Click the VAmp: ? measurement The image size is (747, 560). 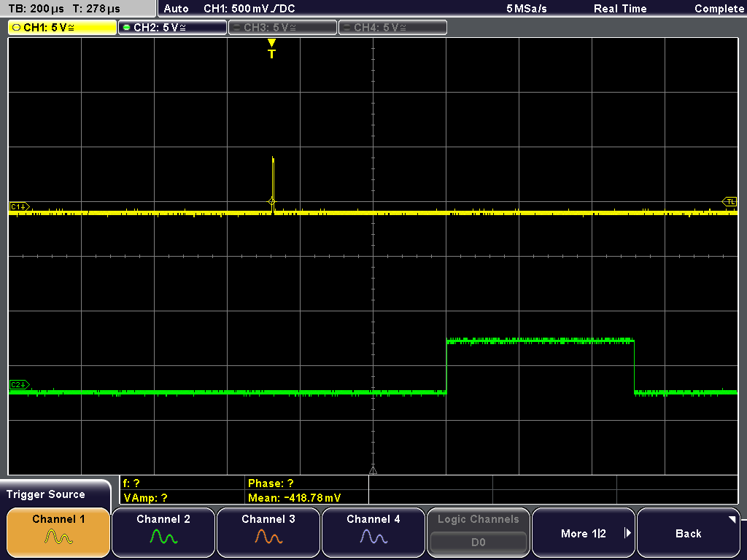(145, 497)
